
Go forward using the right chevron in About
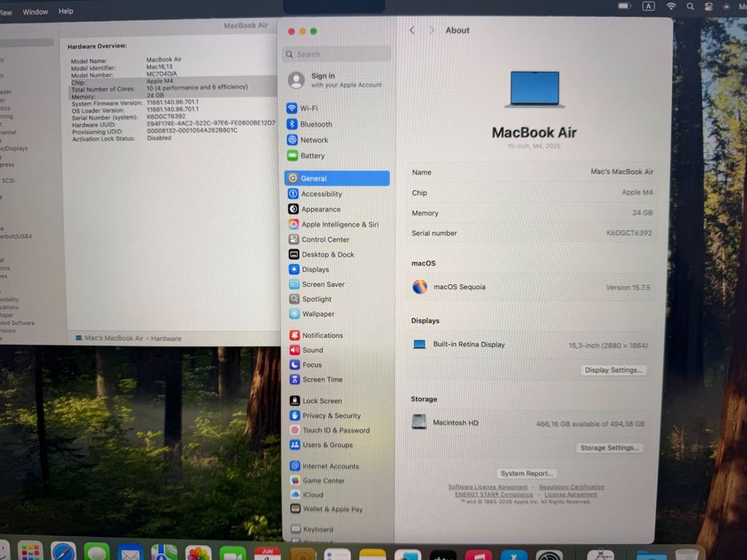pyautogui.click(x=432, y=30)
